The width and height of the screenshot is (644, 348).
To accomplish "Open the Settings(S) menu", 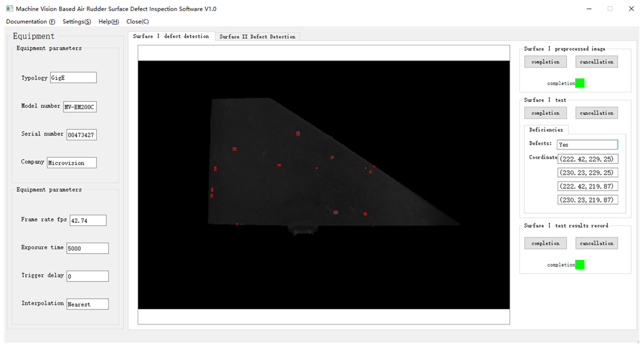I will point(77,22).
